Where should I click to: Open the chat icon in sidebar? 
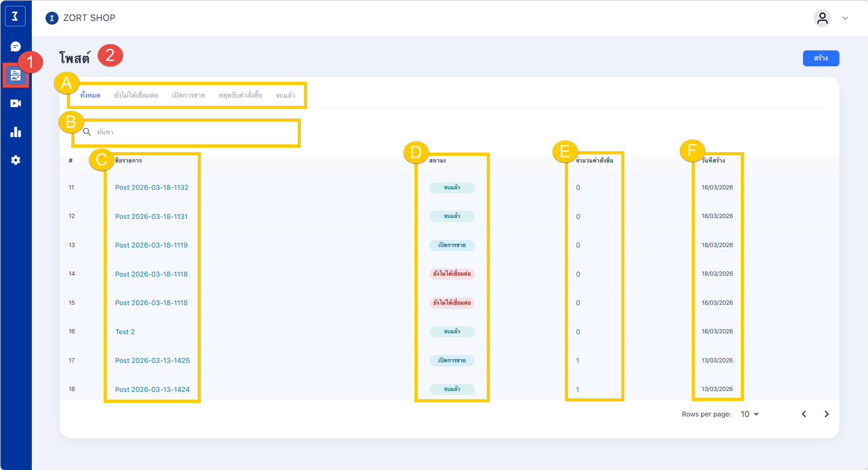[x=15, y=47]
